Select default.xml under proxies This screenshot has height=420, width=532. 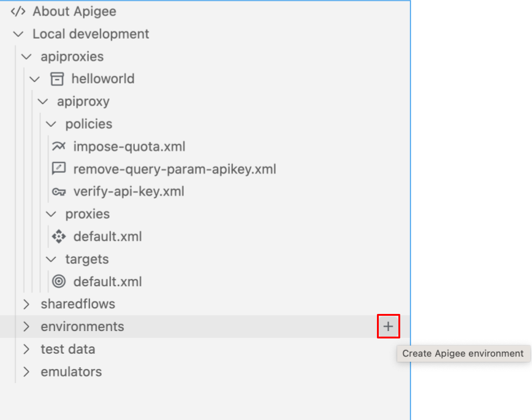tap(108, 236)
